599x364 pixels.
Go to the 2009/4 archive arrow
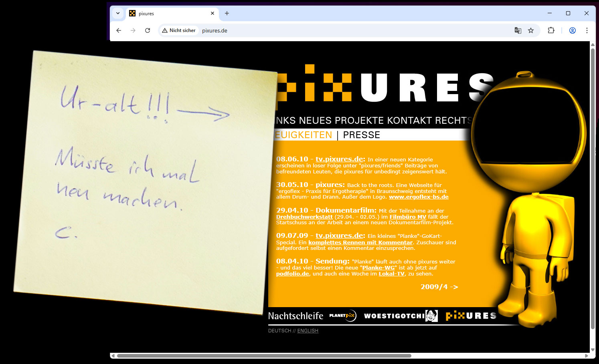coord(439,287)
